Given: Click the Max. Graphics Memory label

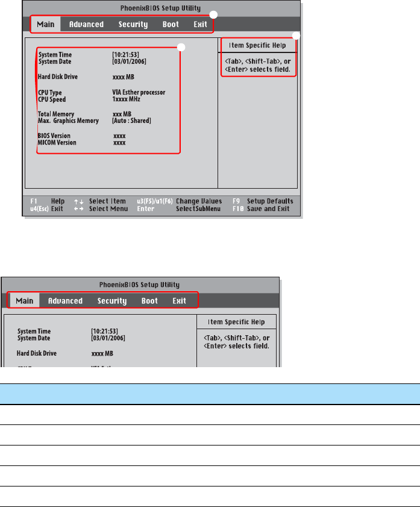Looking at the screenshot, I should coord(68,121).
